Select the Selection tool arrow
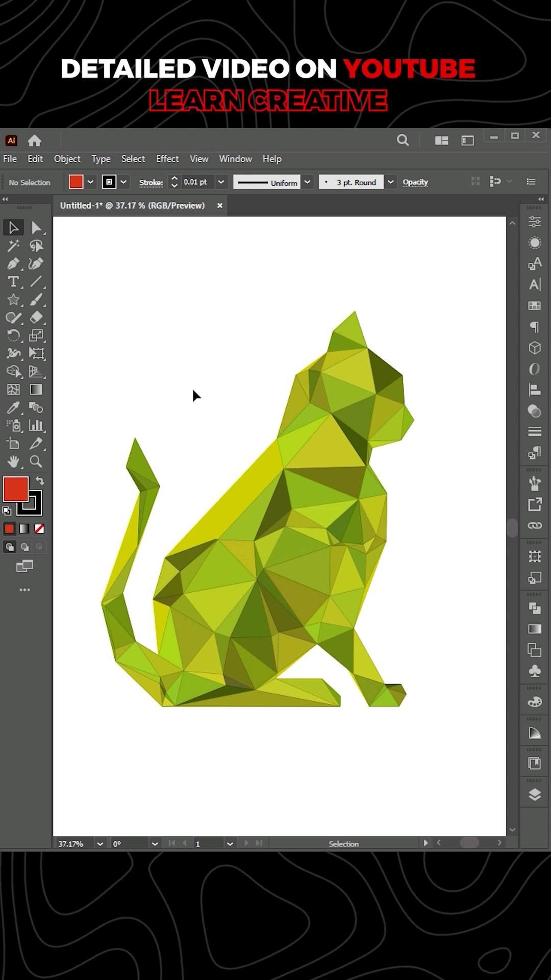Image resolution: width=551 pixels, height=980 pixels. [x=13, y=228]
